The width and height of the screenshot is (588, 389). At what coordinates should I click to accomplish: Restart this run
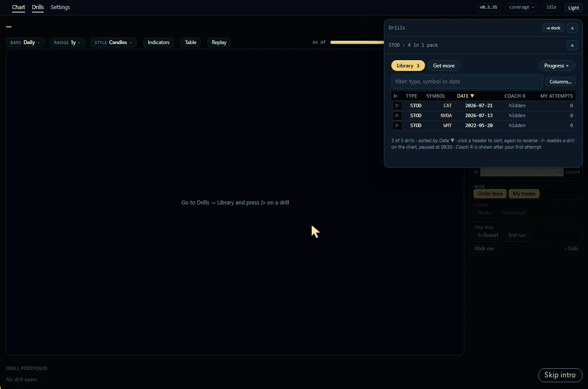(x=488, y=235)
